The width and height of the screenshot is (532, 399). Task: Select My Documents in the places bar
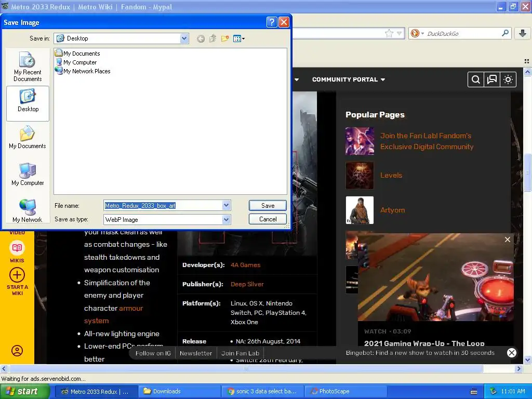(x=28, y=137)
